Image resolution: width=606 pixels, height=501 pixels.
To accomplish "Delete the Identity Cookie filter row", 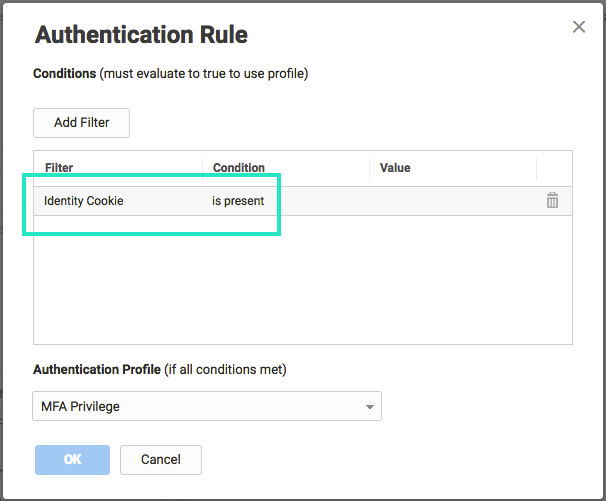I will 552,200.
